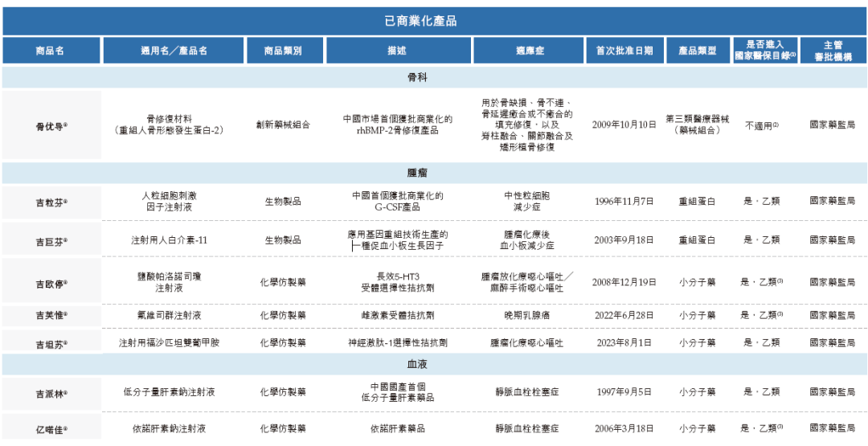Select the '產品類型' column header
This screenshot has height=446, width=868.
pyautogui.click(x=697, y=51)
